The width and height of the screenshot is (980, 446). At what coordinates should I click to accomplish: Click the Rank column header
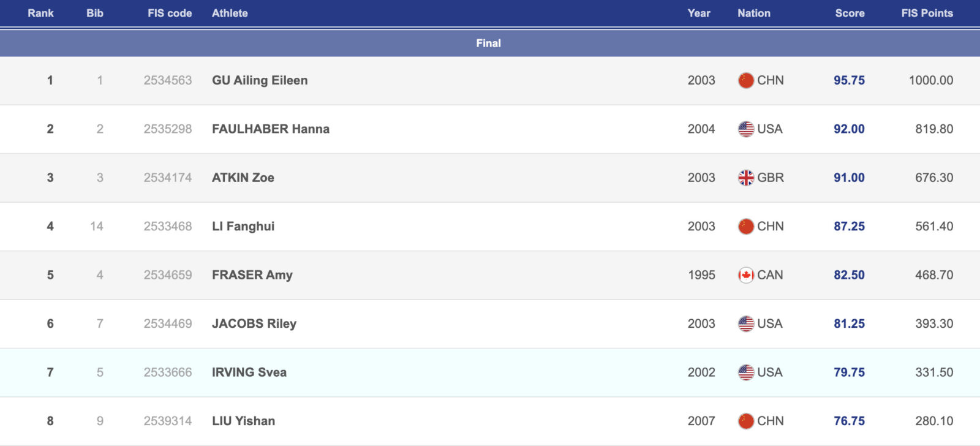(x=40, y=13)
